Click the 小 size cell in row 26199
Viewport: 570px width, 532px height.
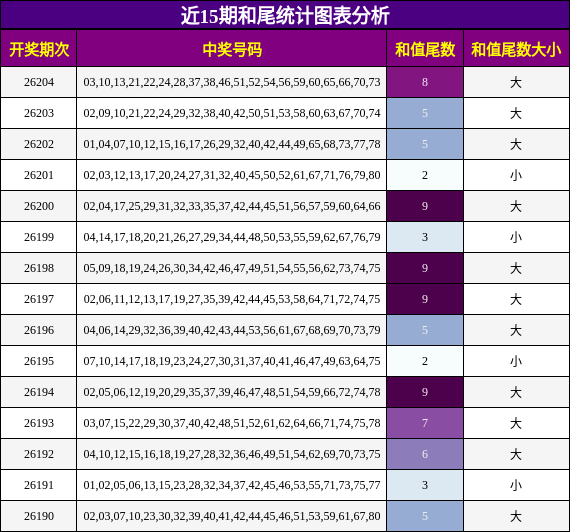coord(516,237)
